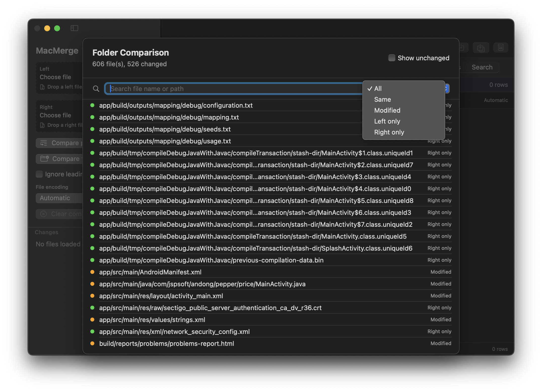
Task: Select MainActivity.class.uniqueId5 row
Action: (x=271, y=236)
